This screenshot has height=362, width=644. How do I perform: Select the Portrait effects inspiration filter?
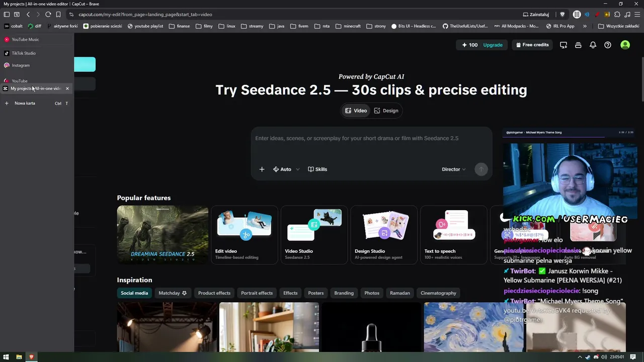coord(257,293)
